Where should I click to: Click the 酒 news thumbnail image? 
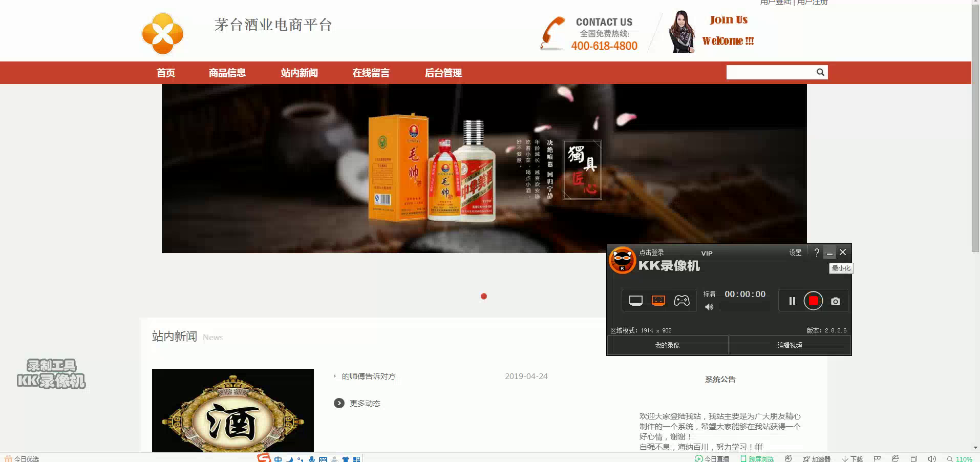(x=233, y=410)
